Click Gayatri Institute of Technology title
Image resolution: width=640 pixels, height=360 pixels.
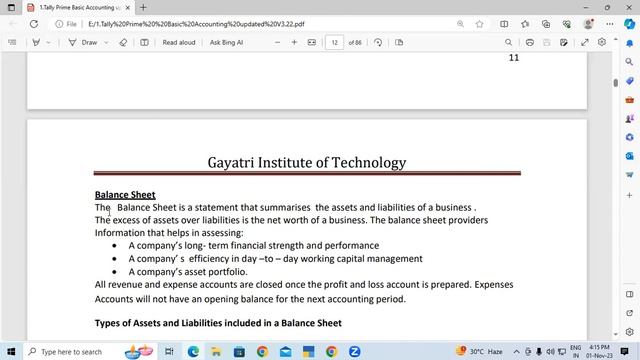(x=307, y=162)
